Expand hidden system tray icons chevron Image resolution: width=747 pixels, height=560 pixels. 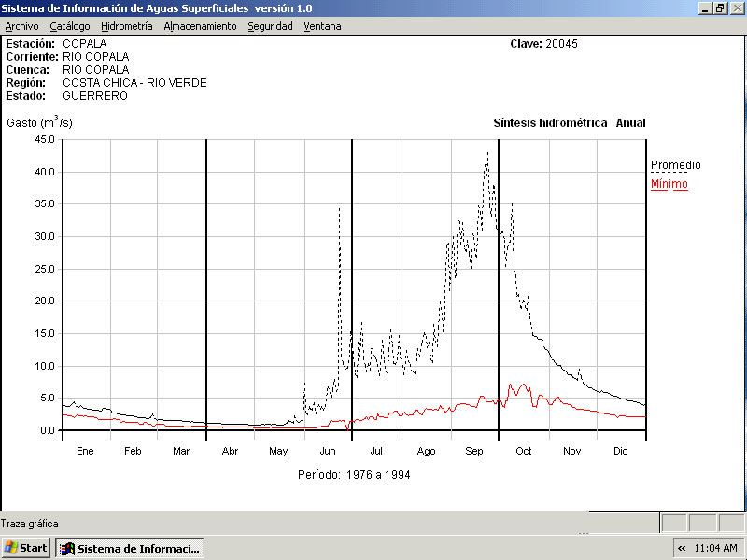(x=682, y=548)
